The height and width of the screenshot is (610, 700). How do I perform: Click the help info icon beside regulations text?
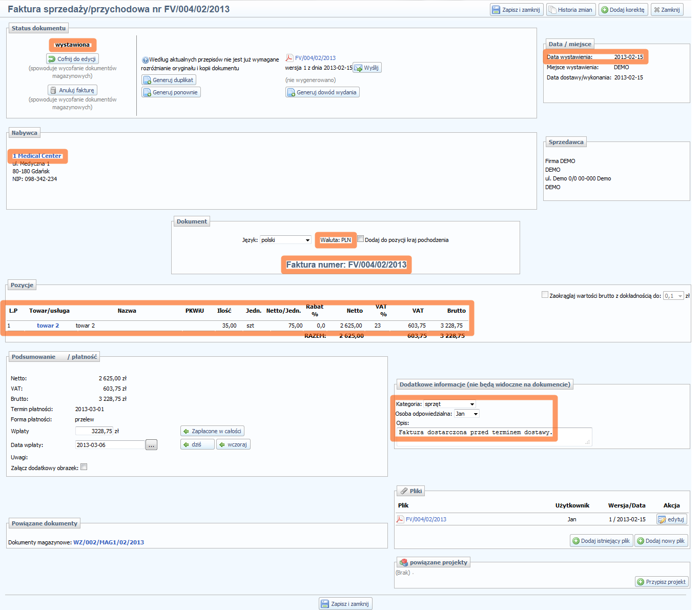pos(145,60)
